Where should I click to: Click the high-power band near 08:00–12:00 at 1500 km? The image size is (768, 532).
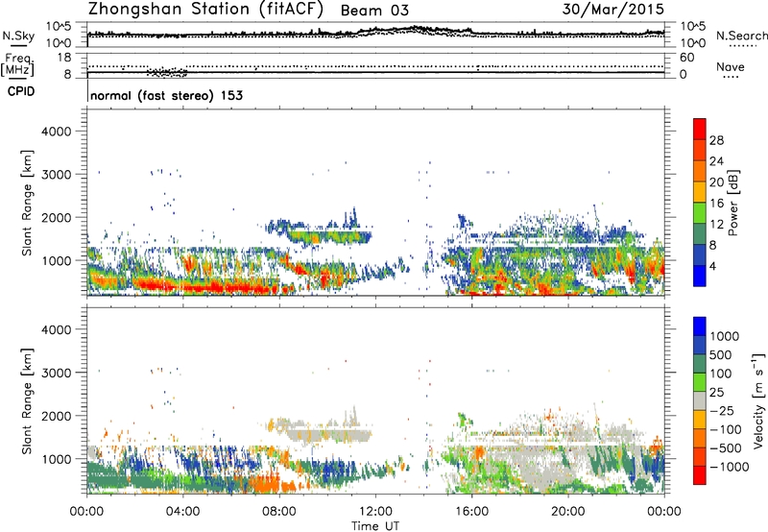[x=328, y=237]
